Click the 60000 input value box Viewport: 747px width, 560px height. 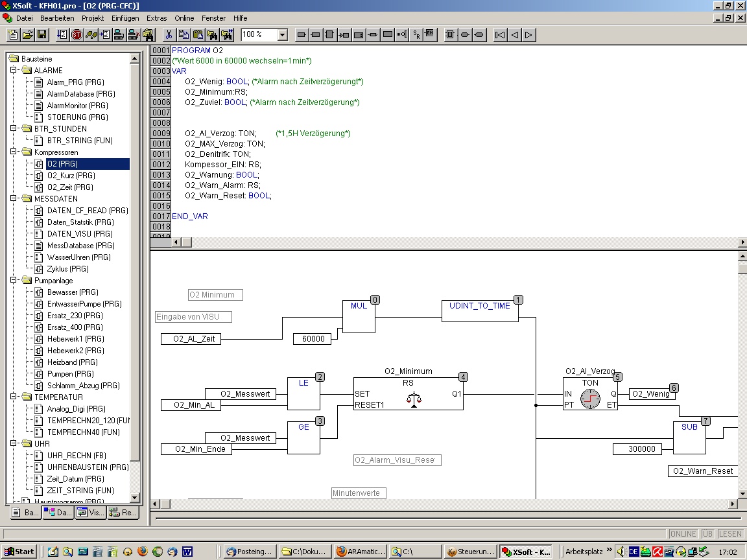[313, 338]
